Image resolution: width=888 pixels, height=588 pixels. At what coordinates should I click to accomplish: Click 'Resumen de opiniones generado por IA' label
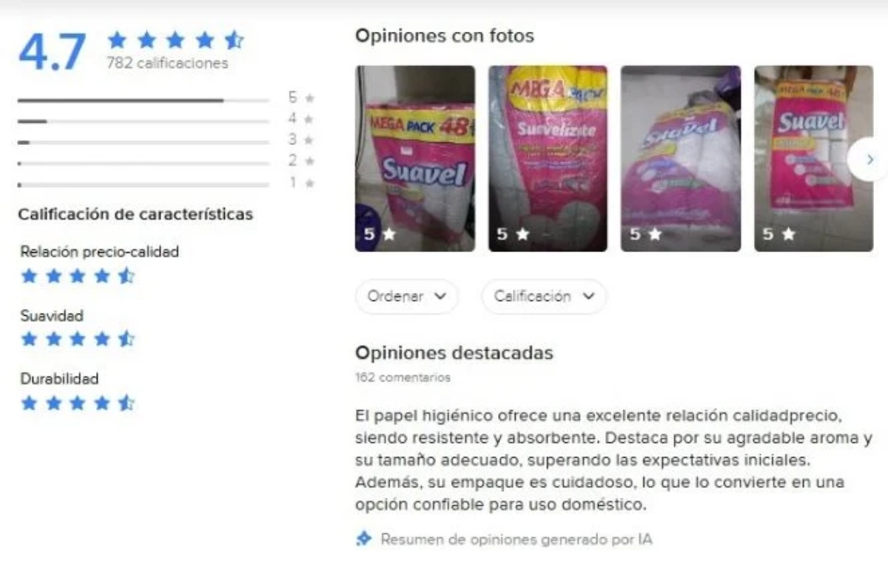[517, 539]
